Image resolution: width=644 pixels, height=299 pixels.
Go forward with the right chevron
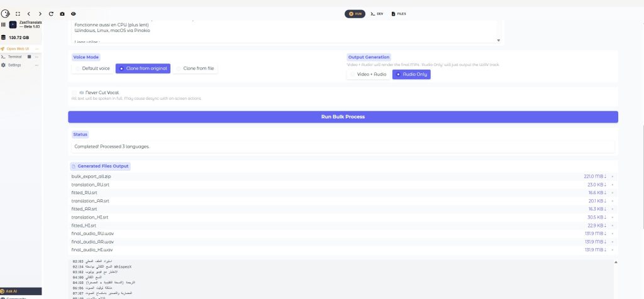pyautogui.click(x=40, y=14)
